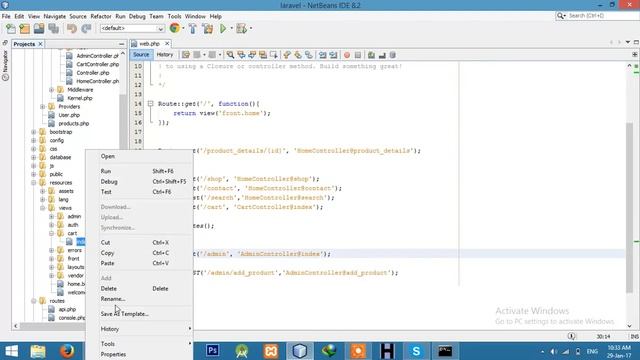Click the Save All toolbar icon
Image resolution: width=640 pixels, height=360 pixels.
point(53,29)
